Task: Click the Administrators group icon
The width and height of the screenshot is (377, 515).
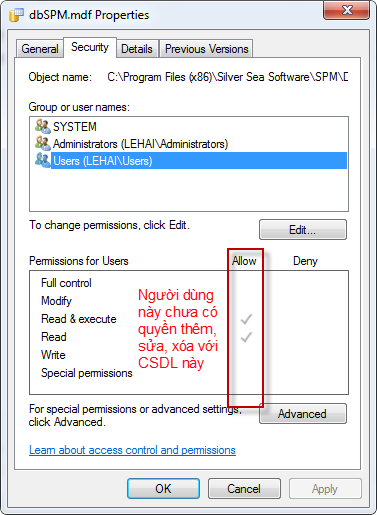Action: [43, 143]
